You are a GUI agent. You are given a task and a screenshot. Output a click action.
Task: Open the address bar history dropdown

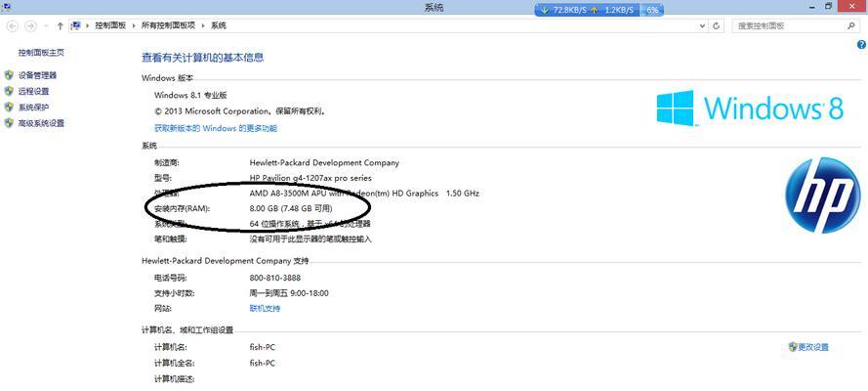coord(702,26)
